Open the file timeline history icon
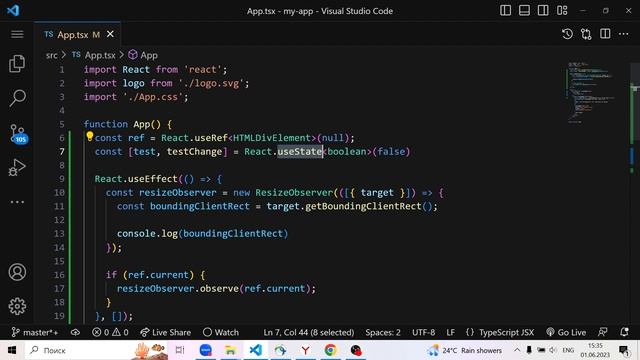The image size is (640, 360). [567, 34]
